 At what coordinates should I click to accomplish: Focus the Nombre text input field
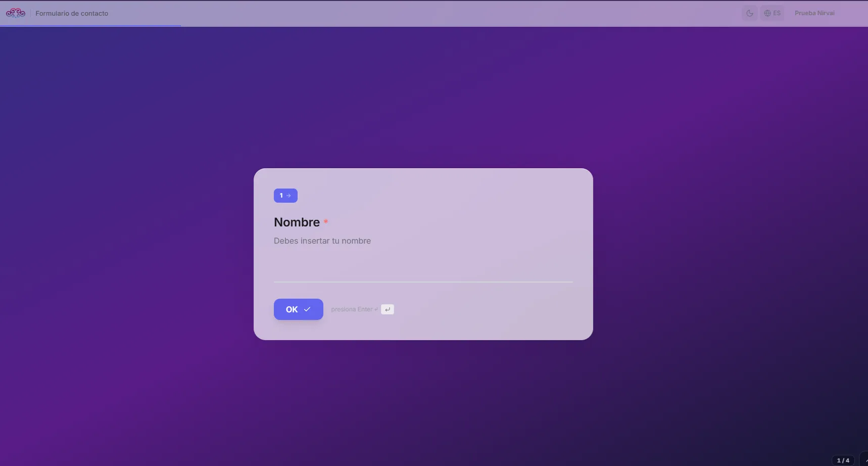point(423,270)
